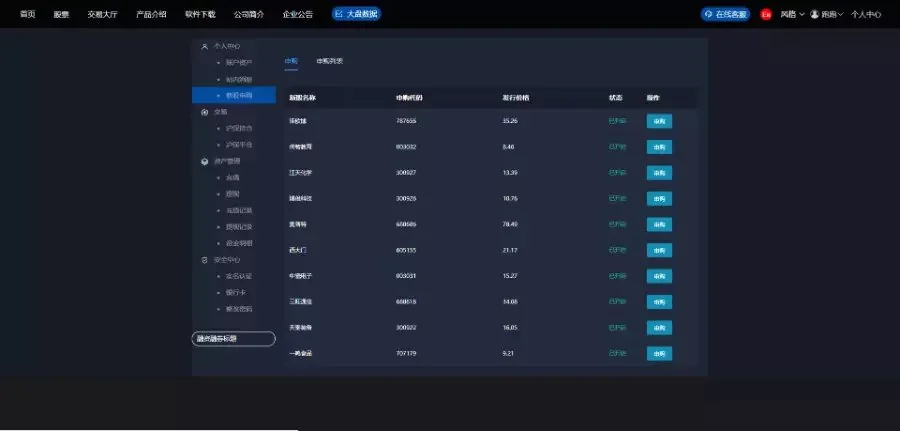This screenshot has height=431, width=900.
Task: Click the user avatar icon in top bar
Action: click(x=814, y=14)
